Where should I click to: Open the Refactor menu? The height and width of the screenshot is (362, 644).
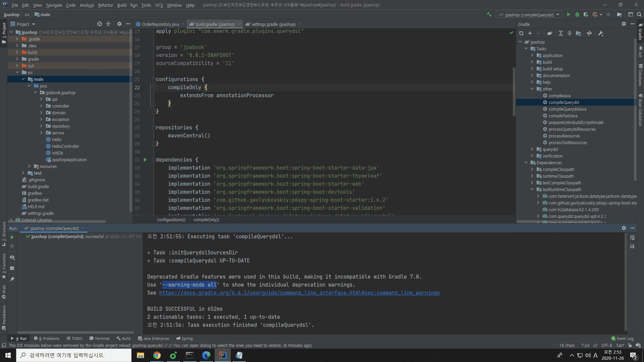click(105, 5)
